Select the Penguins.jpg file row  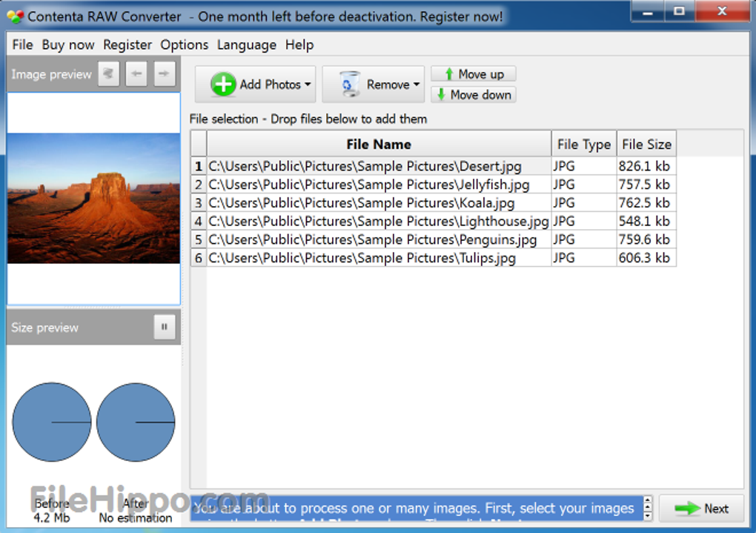pos(434,239)
